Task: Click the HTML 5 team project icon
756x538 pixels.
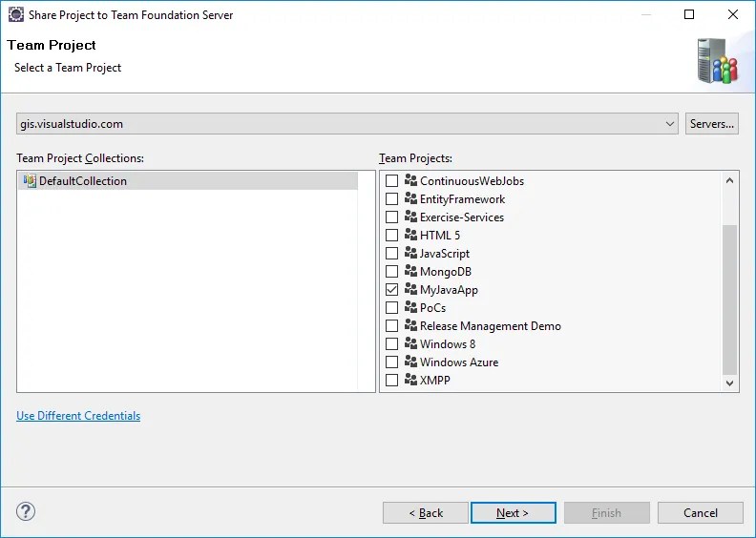Action: pyautogui.click(x=410, y=235)
